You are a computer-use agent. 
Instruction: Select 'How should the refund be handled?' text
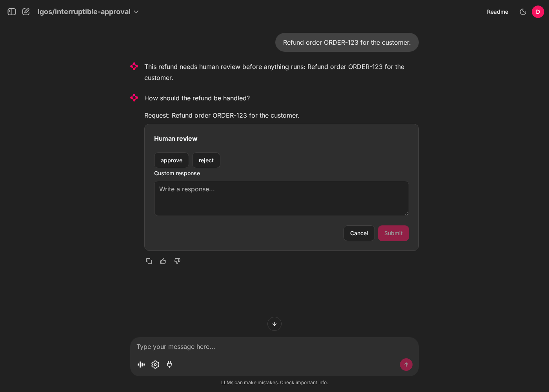click(x=197, y=98)
